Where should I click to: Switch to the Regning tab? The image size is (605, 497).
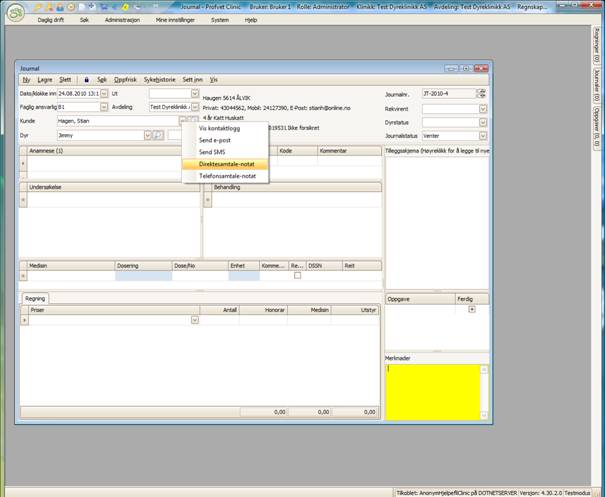pos(34,298)
